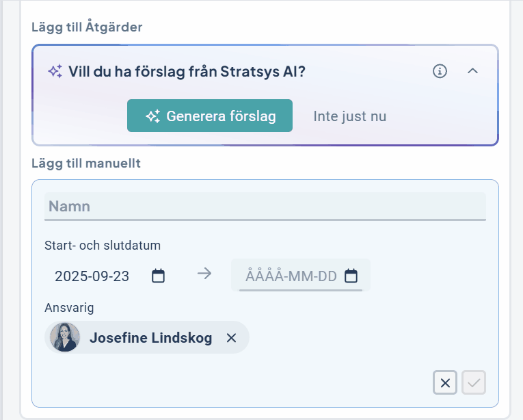Click the 'Vill du ha förslag' heading text
The height and width of the screenshot is (420, 523).
187,71
